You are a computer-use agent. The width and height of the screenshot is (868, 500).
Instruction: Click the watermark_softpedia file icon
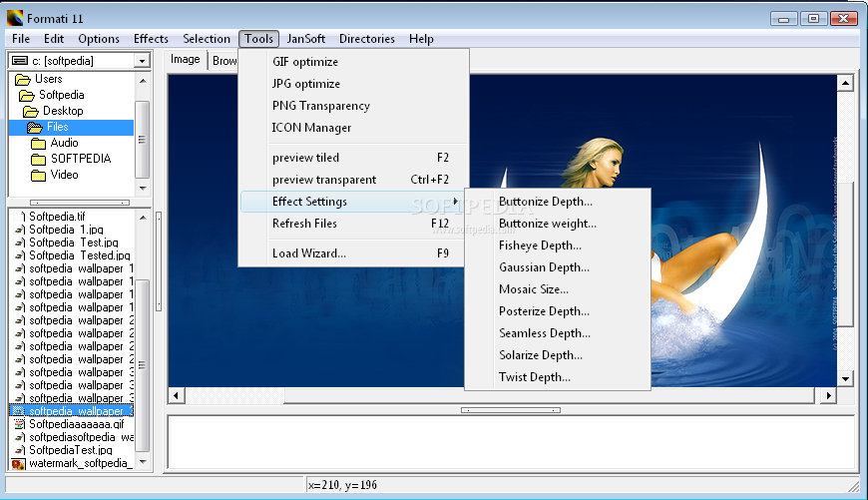[18, 464]
